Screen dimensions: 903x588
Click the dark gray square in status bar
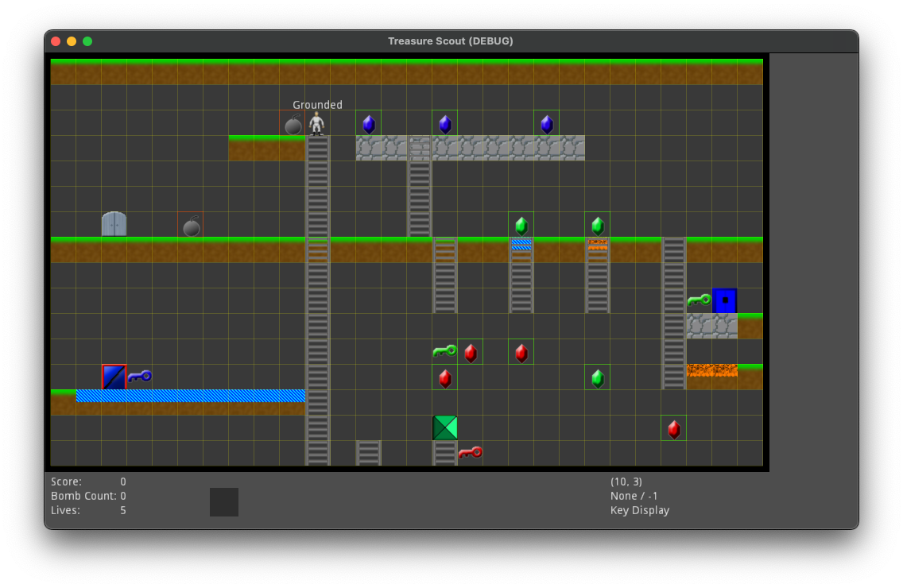[224, 502]
